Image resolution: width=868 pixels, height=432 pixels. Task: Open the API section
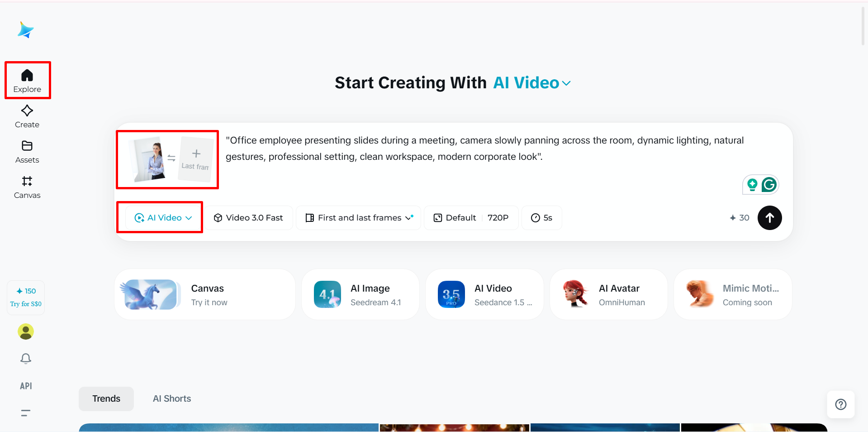click(25, 386)
